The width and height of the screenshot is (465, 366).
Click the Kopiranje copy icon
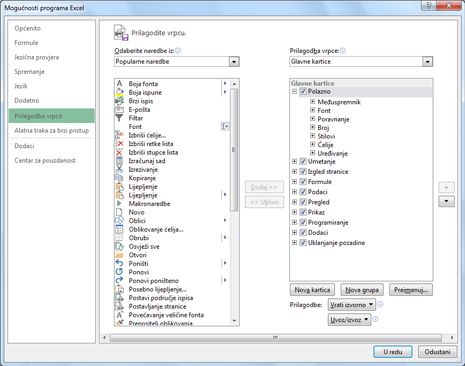click(119, 178)
